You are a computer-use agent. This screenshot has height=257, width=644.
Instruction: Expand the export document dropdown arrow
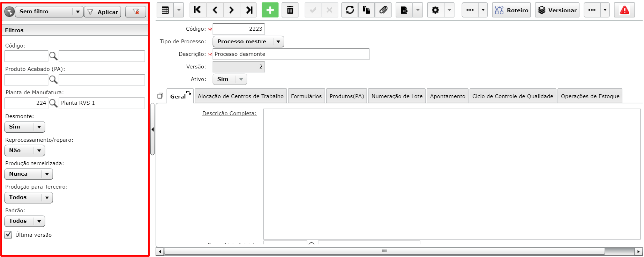418,10
